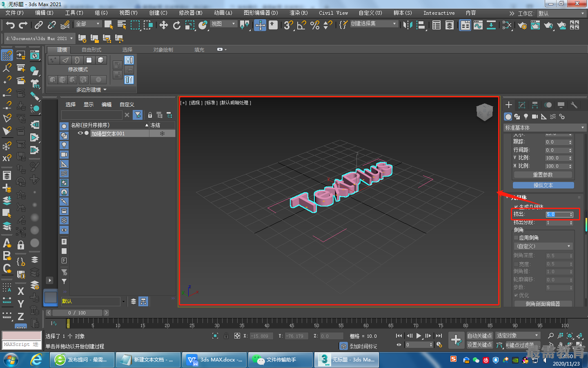This screenshot has height=368, width=588.
Task: Click the Redo arrow icon
Action: coord(23,25)
